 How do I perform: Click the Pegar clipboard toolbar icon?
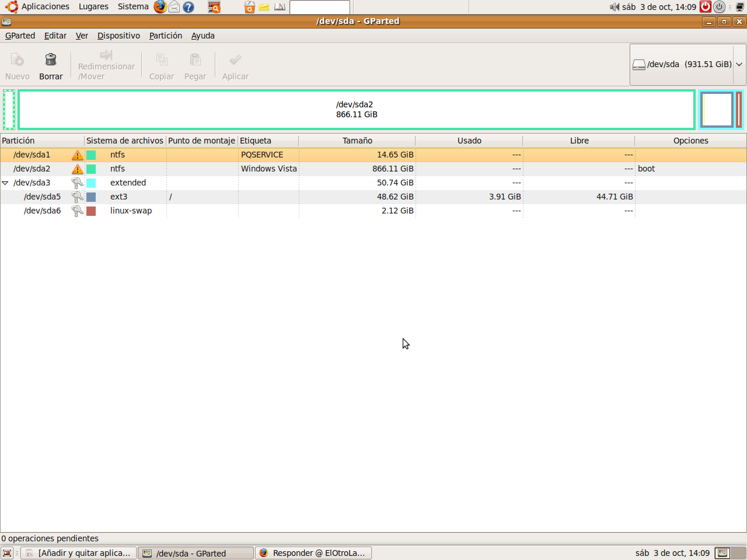coord(195,60)
